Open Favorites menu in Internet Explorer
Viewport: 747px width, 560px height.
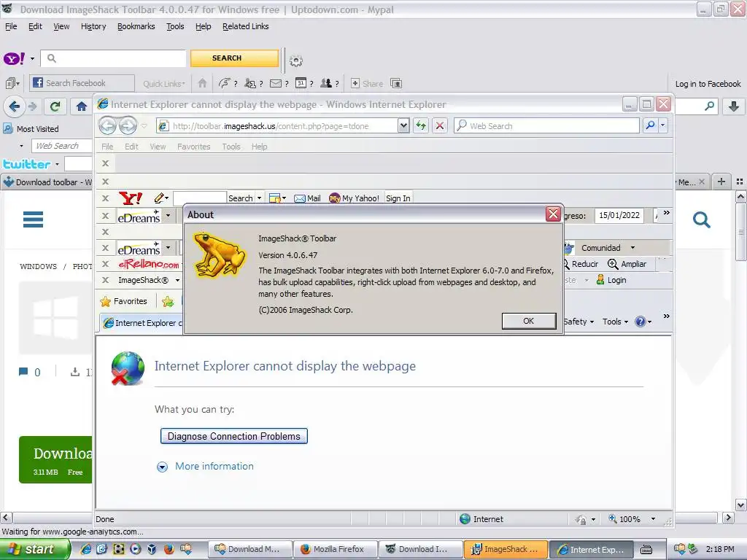coord(193,147)
